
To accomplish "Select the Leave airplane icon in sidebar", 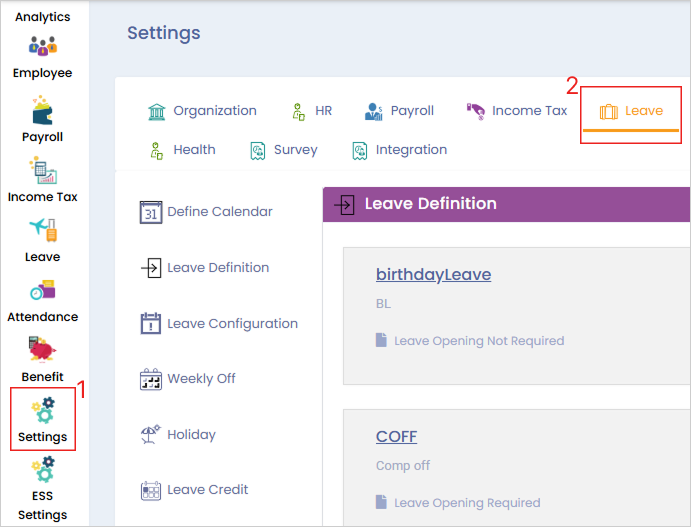I will pos(42,230).
